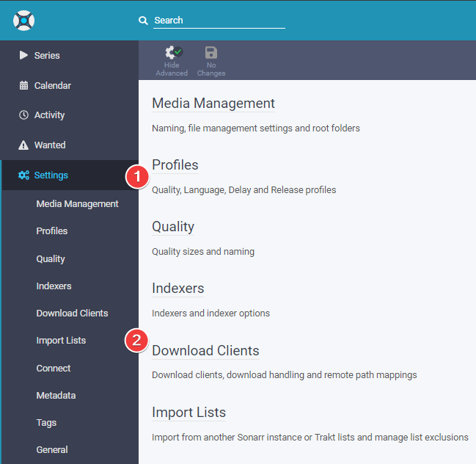Image resolution: width=476 pixels, height=464 pixels.
Task: Click the Settings gears icon in sidebar
Action: [23, 175]
